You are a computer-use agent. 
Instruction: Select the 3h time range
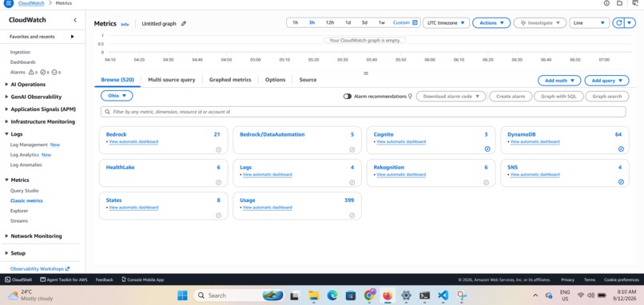[312, 22]
